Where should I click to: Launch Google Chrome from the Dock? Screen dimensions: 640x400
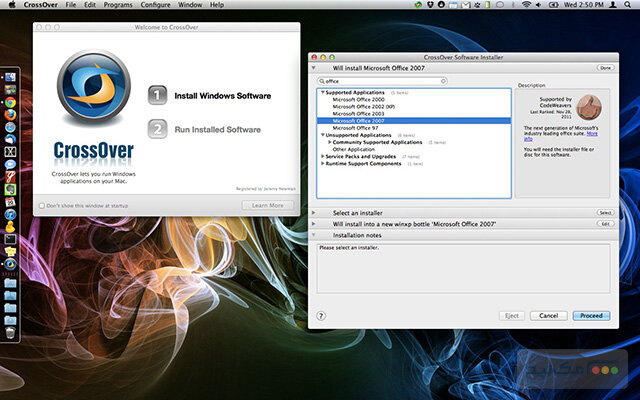pos(10,102)
